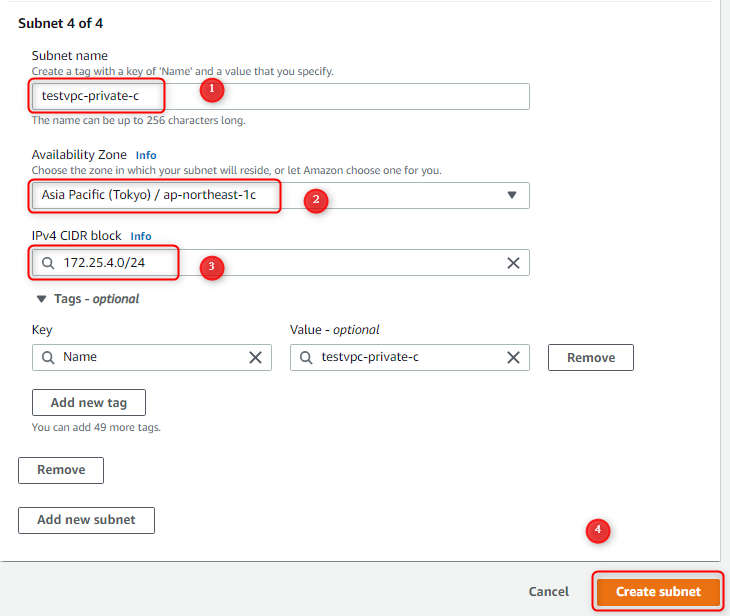Screen dimensions: 730x616
Task: Clear the Name key field
Action: click(255, 358)
